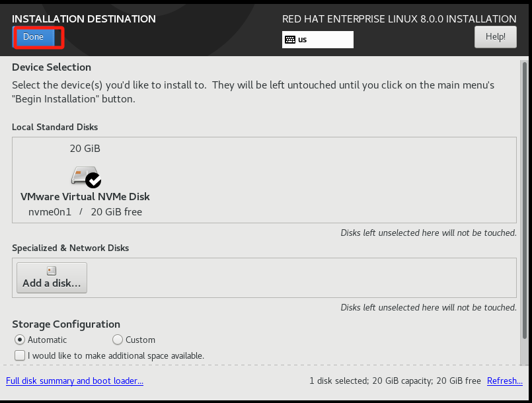Open the Help! documentation
This screenshot has width=532, height=403.
pyautogui.click(x=495, y=37)
